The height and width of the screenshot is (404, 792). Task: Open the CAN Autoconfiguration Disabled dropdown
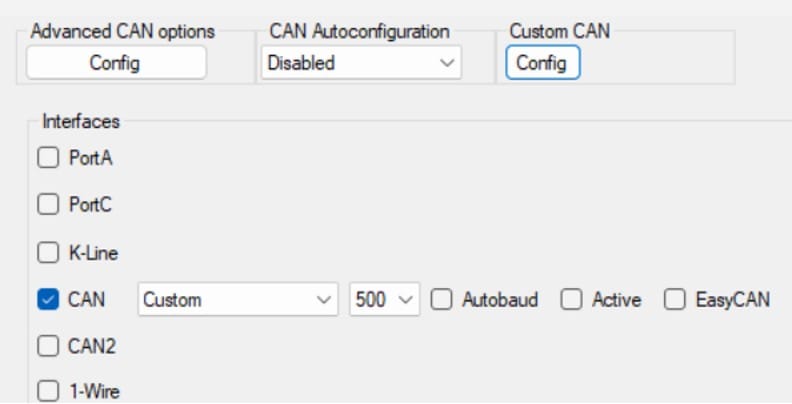click(361, 63)
